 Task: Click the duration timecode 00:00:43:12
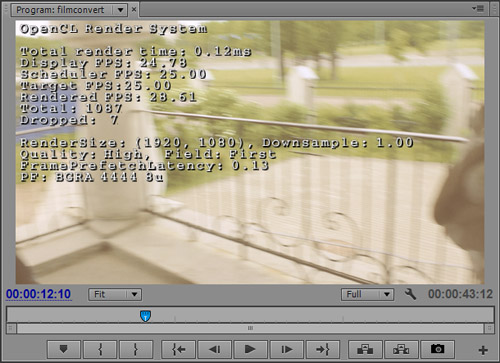[460, 294]
